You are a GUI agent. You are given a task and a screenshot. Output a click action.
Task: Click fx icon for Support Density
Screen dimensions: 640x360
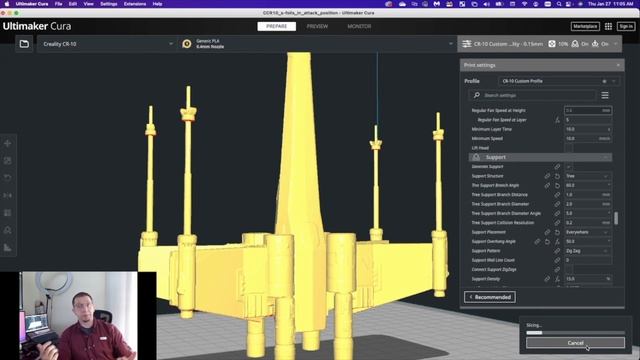[x=557, y=279]
